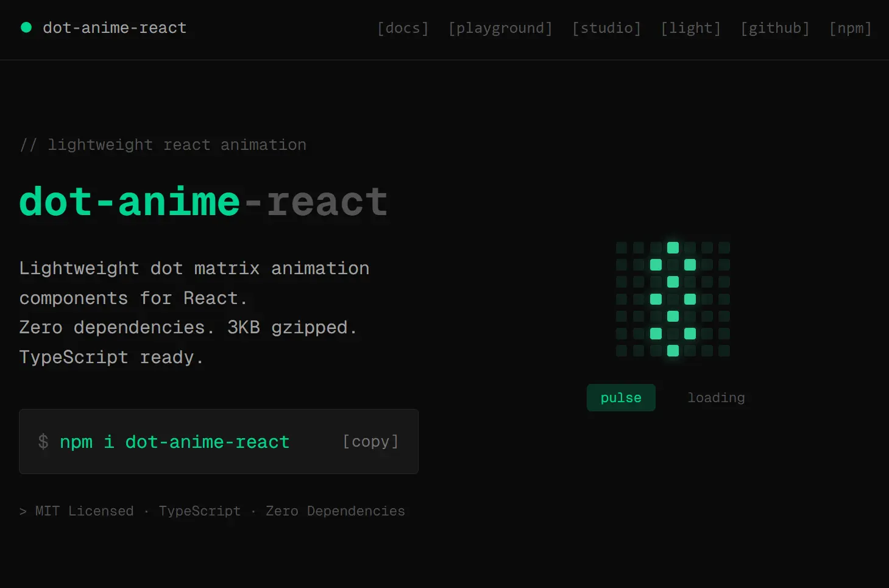Click a bright green dot swatch in the grid

tap(656, 265)
